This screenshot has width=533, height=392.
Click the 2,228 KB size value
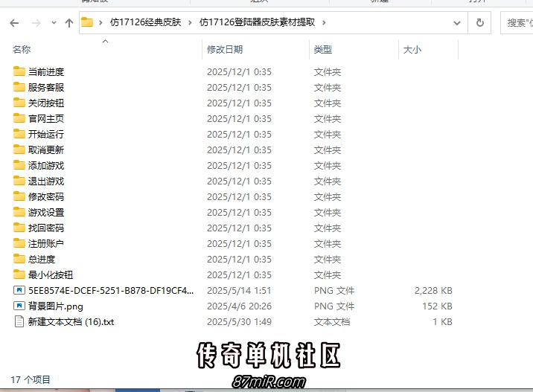[x=433, y=291]
